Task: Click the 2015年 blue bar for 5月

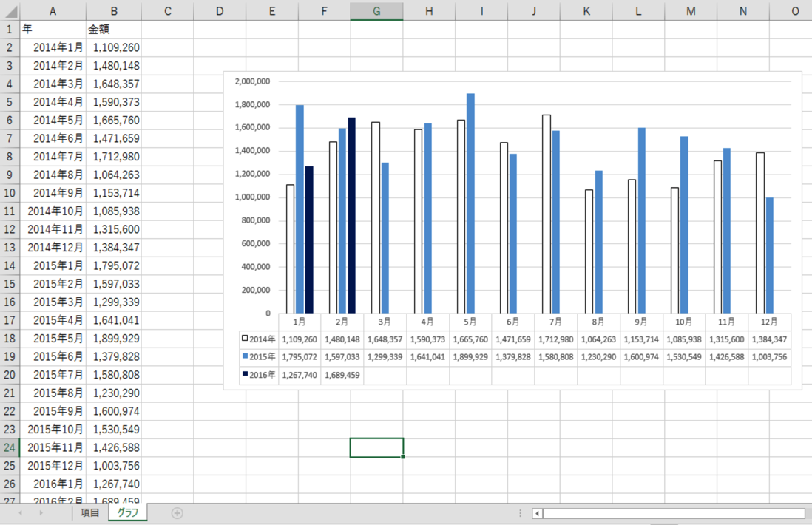Action: coord(471,203)
